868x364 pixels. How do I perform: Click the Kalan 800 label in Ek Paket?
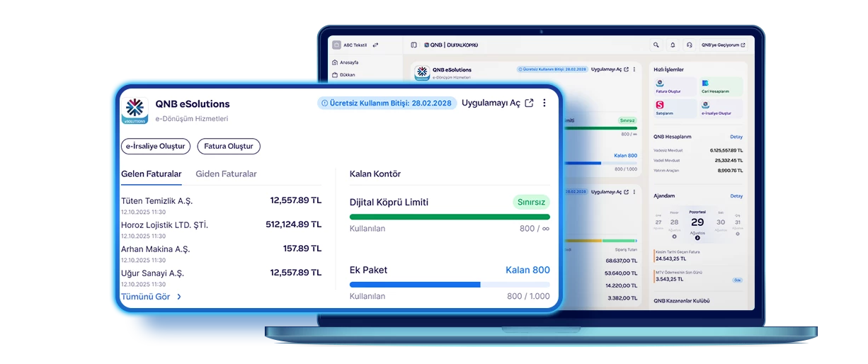point(527,270)
